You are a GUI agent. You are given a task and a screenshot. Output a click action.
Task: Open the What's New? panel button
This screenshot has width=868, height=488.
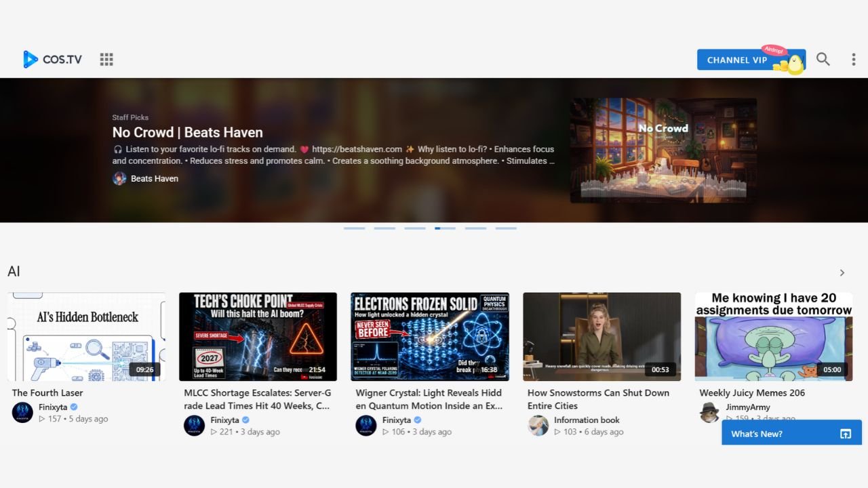[791, 433]
